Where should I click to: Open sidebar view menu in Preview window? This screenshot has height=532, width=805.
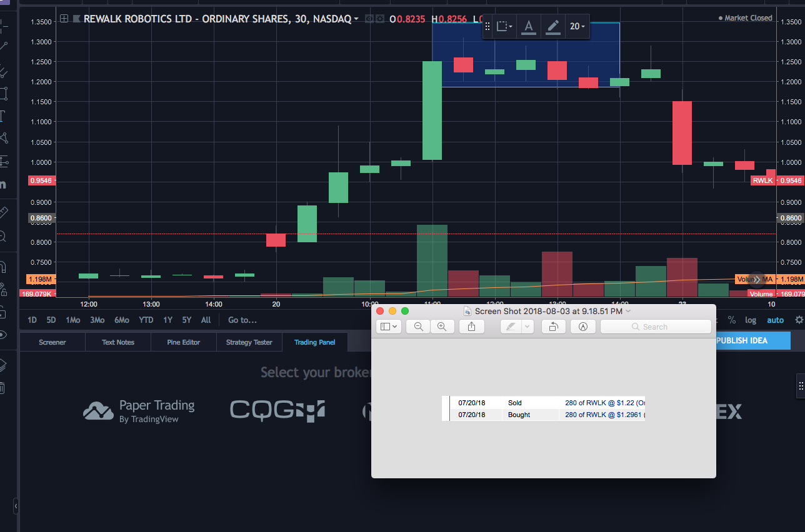[x=388, y=327]
